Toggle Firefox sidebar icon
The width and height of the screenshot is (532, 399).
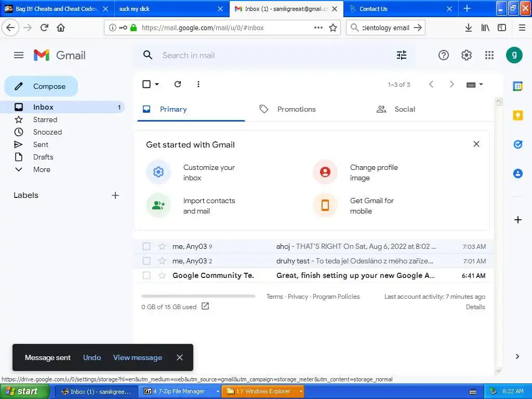502,28
